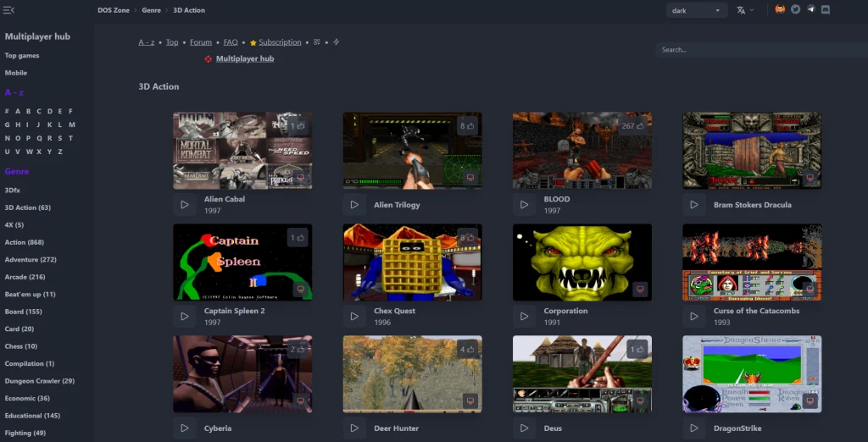Click monitor icon on Bram Stokers Dracula thumbnail
Image resolution: width=868 pixels, height=442 pixels.
click(x=810, y=178)
